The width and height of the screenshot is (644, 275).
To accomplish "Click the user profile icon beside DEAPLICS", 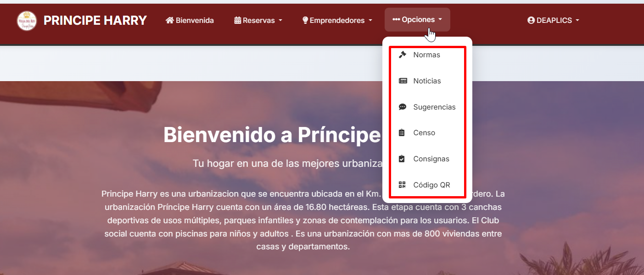I will [x=530, y=20].
